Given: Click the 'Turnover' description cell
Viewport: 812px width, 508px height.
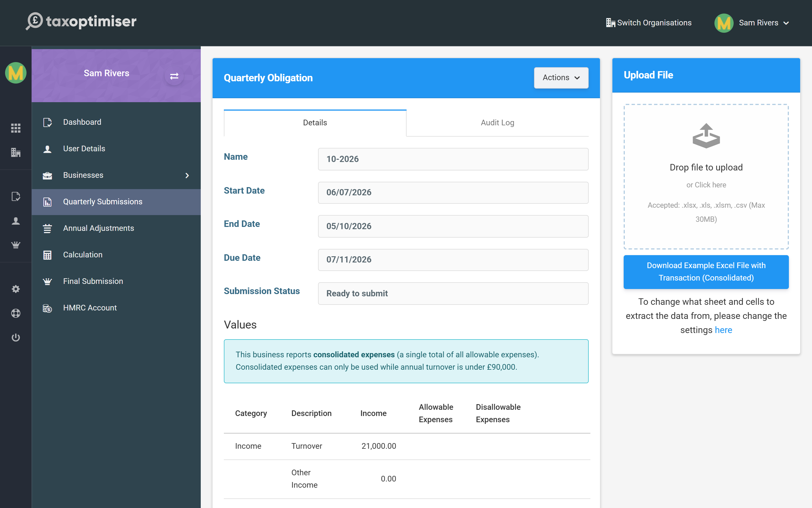Looking at the screenshot, I should (x=306, y=446).
